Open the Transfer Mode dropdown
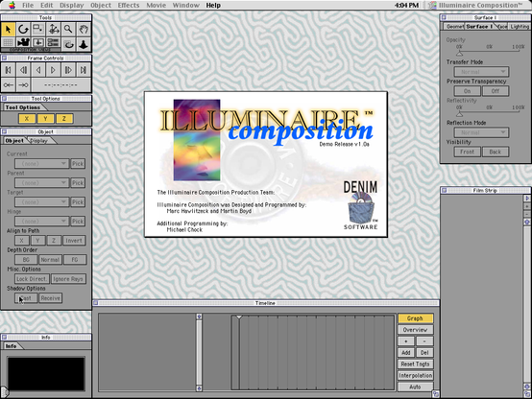 [481, 72]
